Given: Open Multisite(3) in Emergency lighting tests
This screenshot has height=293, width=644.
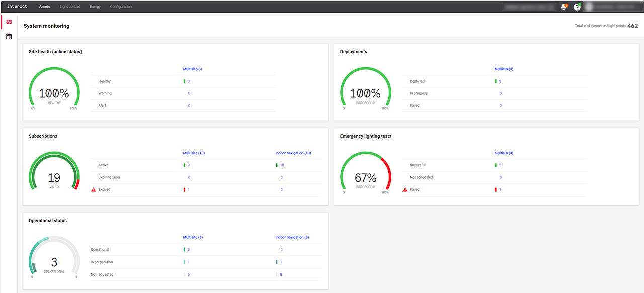Looking at the screenshot, I should 504,153.
